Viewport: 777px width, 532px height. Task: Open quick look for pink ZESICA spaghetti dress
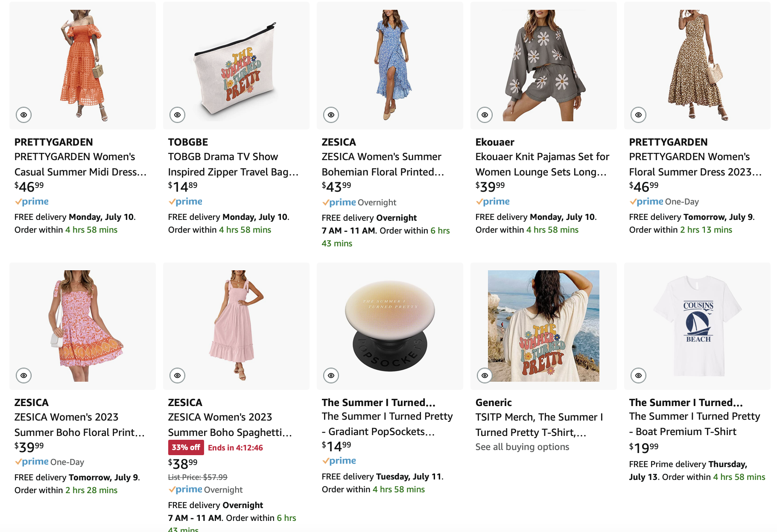pyautogui.click(x=178, y=375)
